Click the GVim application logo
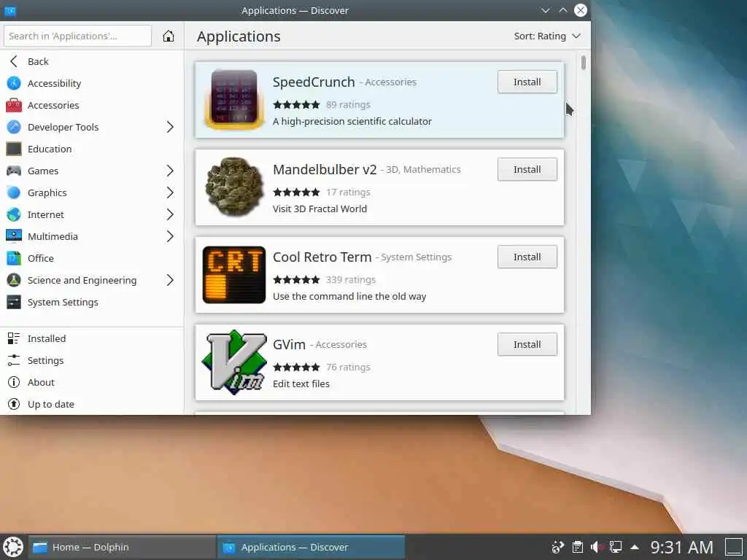The width and height of the screenshot is (747, 560). point(234,362)
